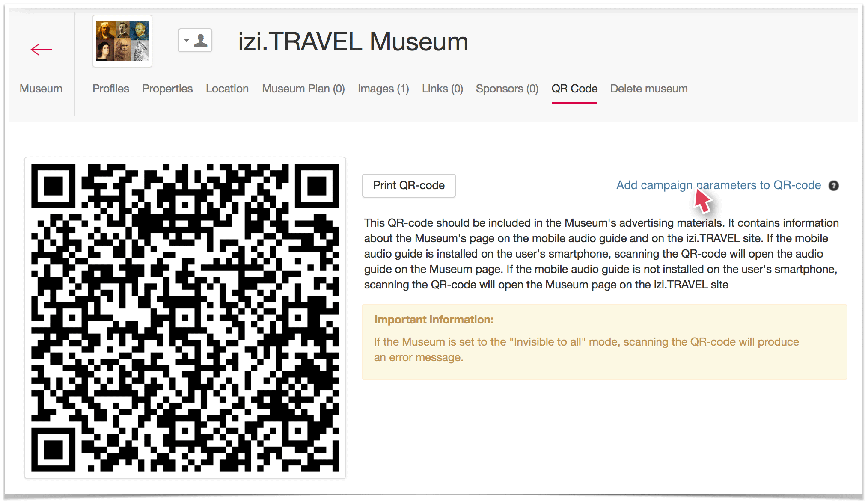Click the Print QR-code button

409,185
